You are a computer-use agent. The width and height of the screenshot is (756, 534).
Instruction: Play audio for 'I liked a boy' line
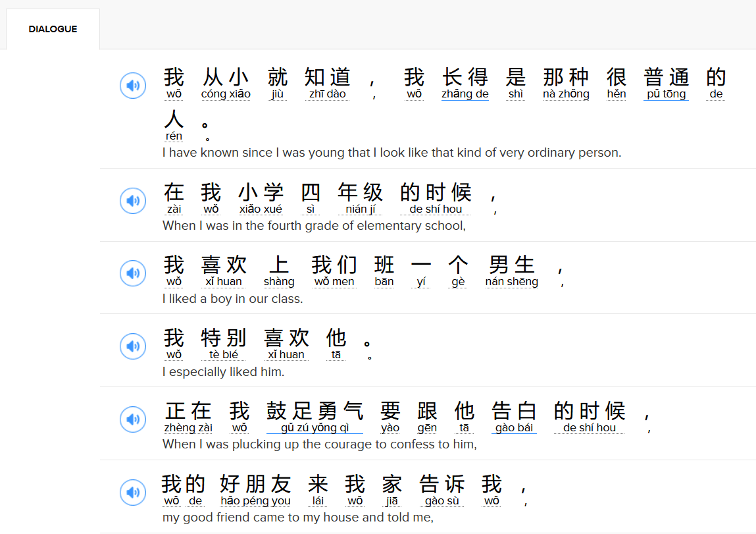133,273
